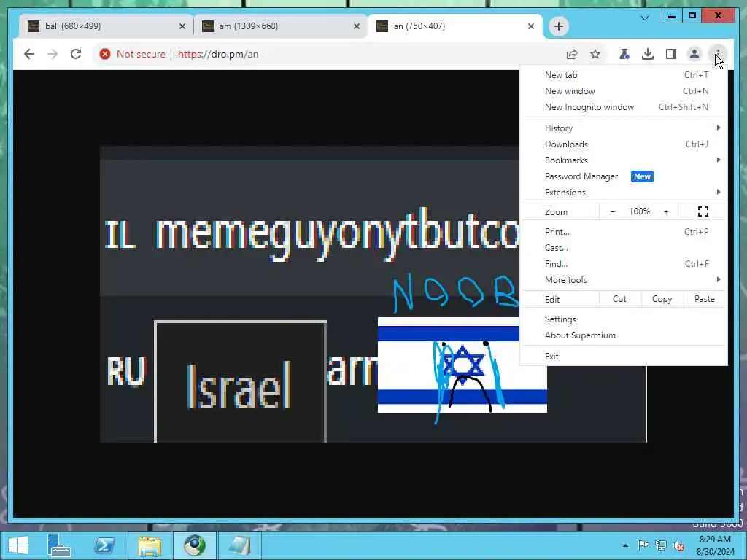Open About Supermium

coord(624,335)
